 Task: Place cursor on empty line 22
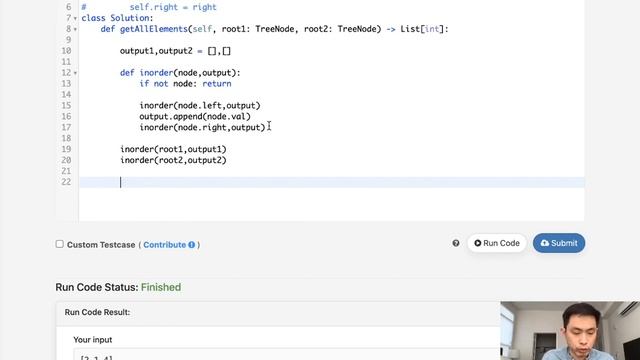point(332,182)
